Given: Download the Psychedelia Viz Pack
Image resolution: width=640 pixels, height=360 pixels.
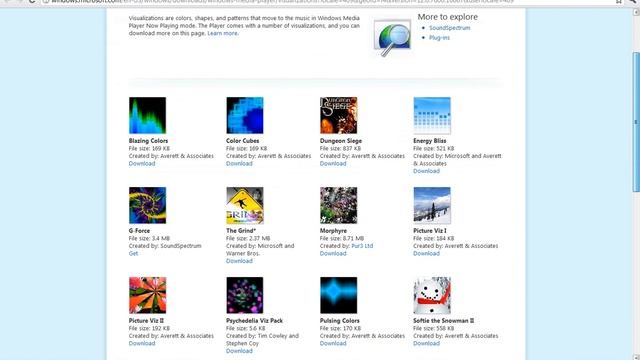Looking at the screenshot, I should point(239,351).
